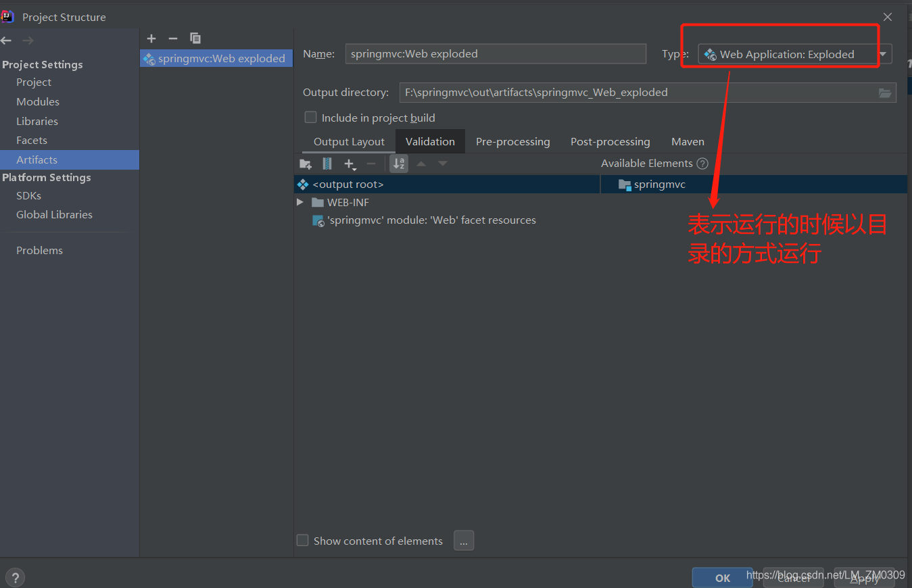Screen dimensions: 912x588
Task: Open the Maven tab
Action: (688, 142)
